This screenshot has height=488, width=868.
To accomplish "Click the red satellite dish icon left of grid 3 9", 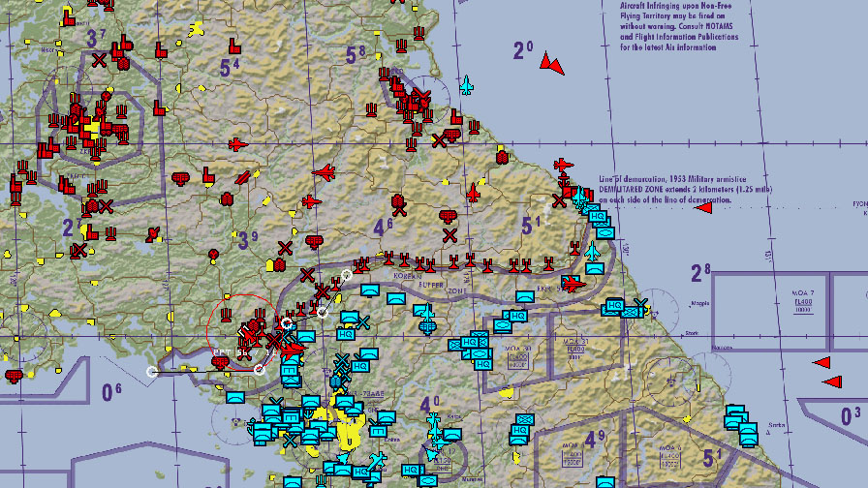I will (153, 234).
